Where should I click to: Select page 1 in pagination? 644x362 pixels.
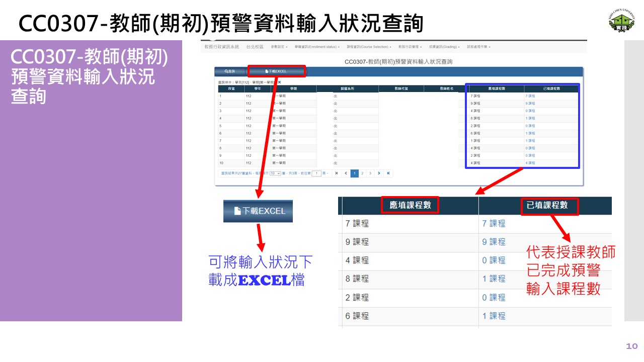click(x=354, y=173)
